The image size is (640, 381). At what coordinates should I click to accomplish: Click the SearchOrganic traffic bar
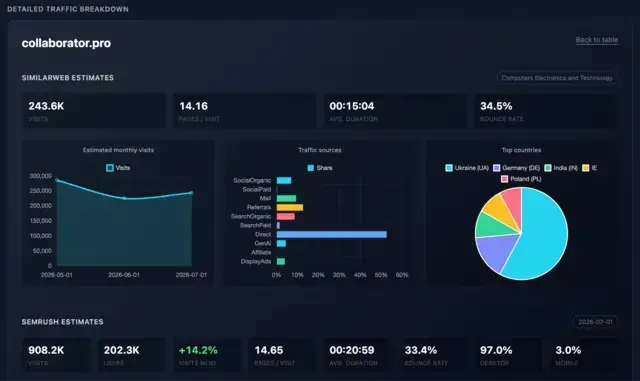286,216
